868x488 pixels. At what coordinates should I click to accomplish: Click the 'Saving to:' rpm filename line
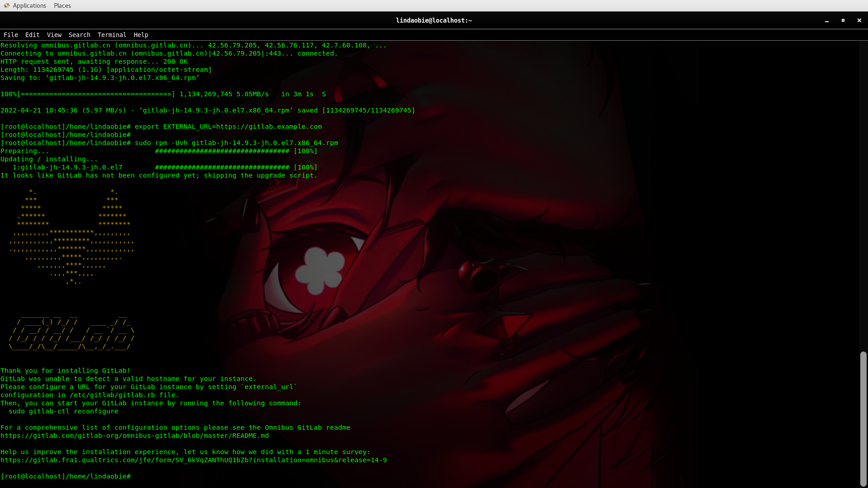coord(100,78)
